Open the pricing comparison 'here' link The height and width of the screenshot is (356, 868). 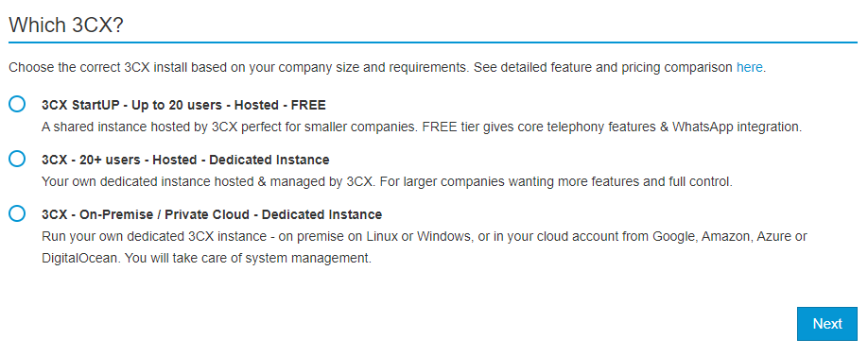pyautogui.click(x=750, y=68)
